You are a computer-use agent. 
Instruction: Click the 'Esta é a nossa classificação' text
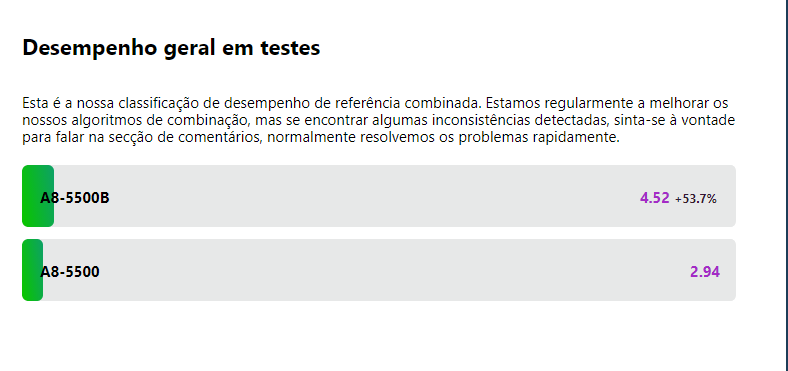pyautogui.click(x=103, y=104)
